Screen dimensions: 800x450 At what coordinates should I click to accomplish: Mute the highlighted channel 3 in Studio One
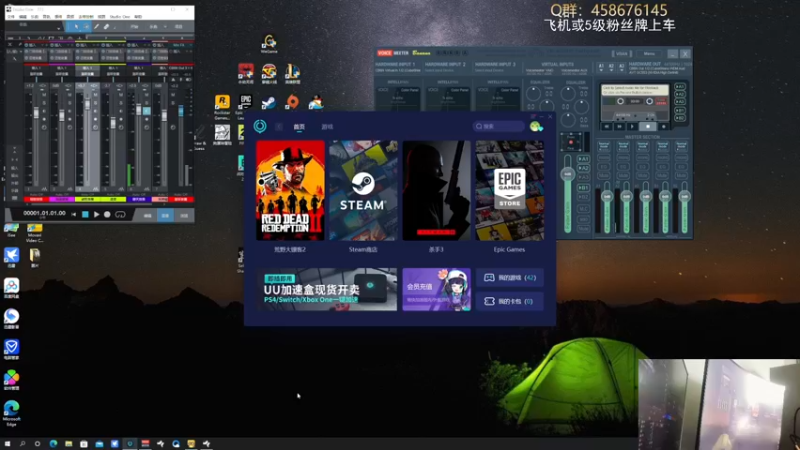click(95, 95)
